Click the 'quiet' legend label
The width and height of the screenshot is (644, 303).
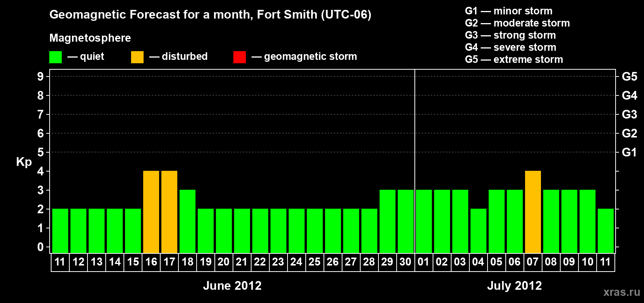click(x=92, y=56)
